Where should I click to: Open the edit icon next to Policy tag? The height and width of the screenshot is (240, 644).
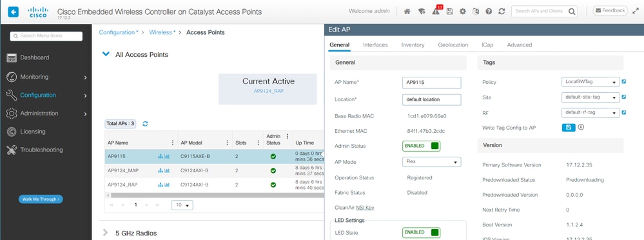(x=624, y=82)
